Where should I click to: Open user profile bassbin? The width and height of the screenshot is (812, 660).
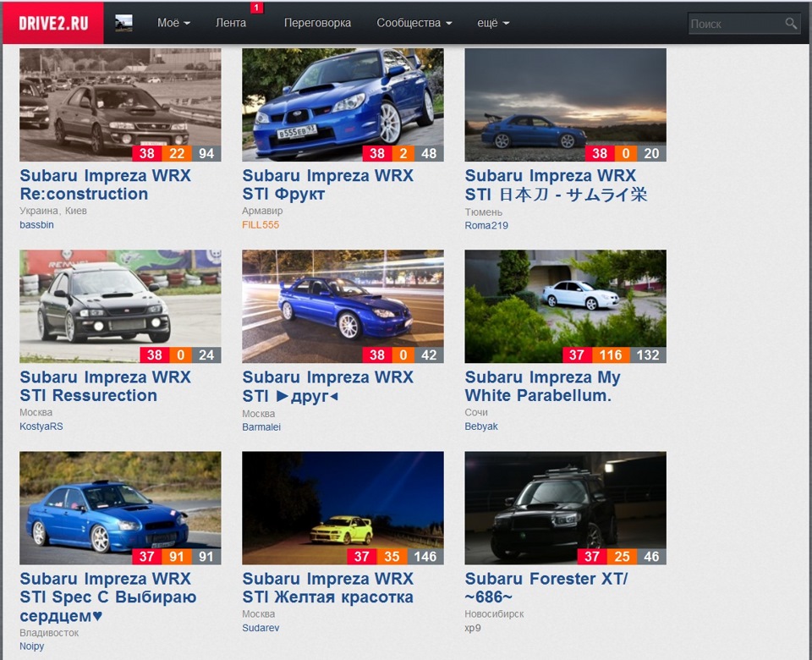pos(36,225)
